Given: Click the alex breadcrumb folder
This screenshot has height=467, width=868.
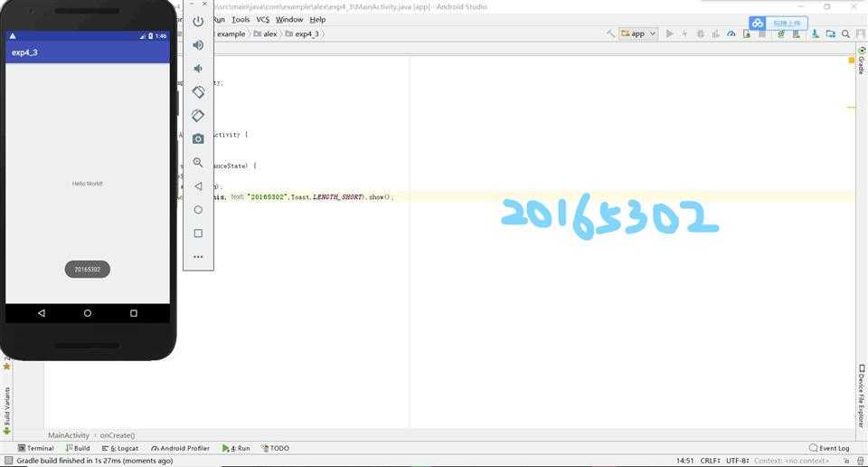Looking at the screenshot, I should 266,33.
